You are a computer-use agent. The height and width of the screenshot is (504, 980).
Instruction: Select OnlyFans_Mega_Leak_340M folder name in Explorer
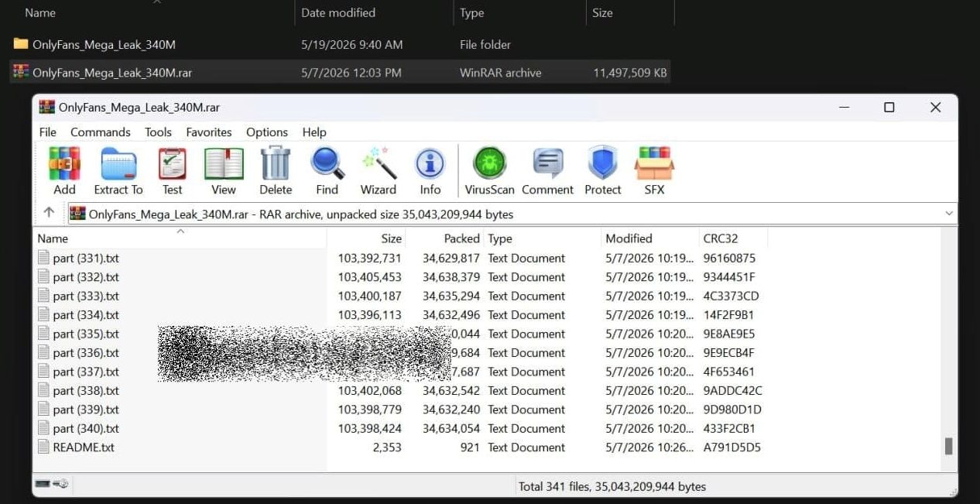click(104, 45)
